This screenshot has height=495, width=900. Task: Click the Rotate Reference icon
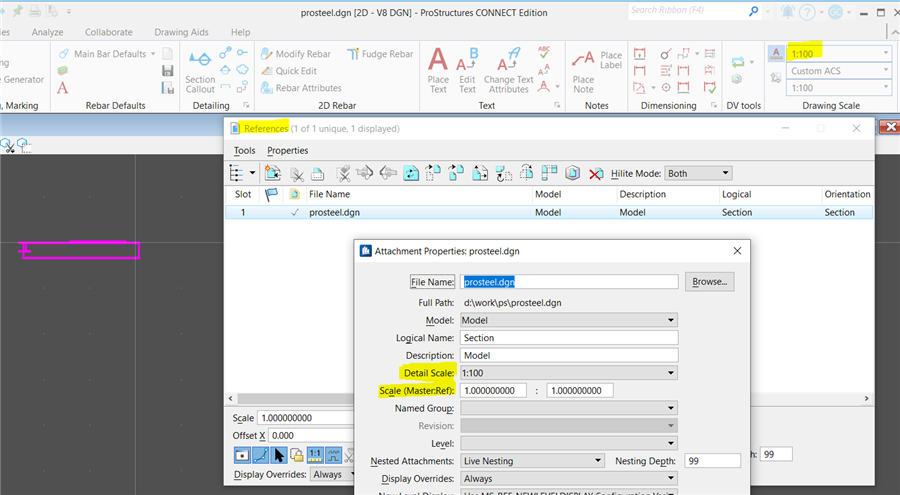[503, 173]
